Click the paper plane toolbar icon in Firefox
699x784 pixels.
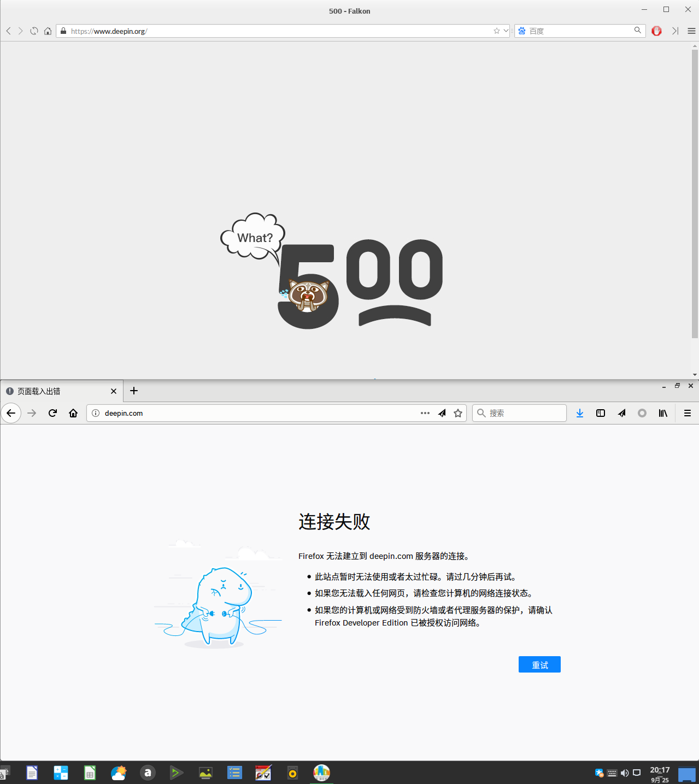coord(621,413)
